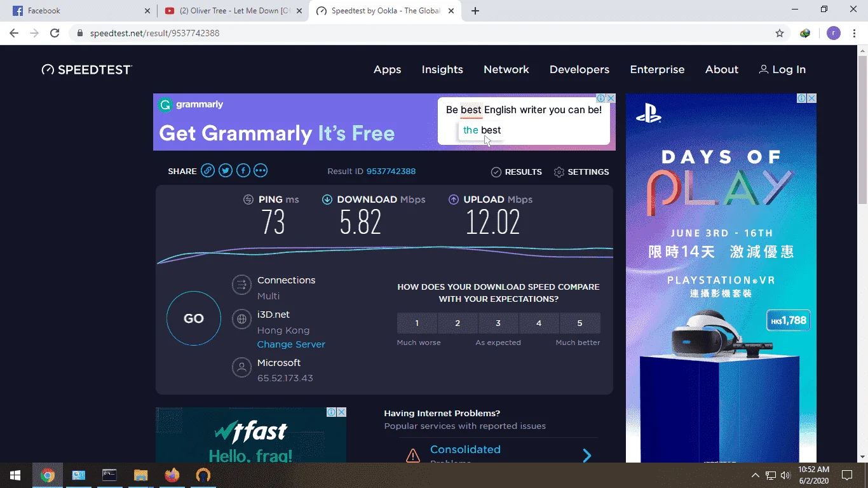Show hidden system tray icons
The height and width of the screenshot is (488, 868).
(756, 475)
